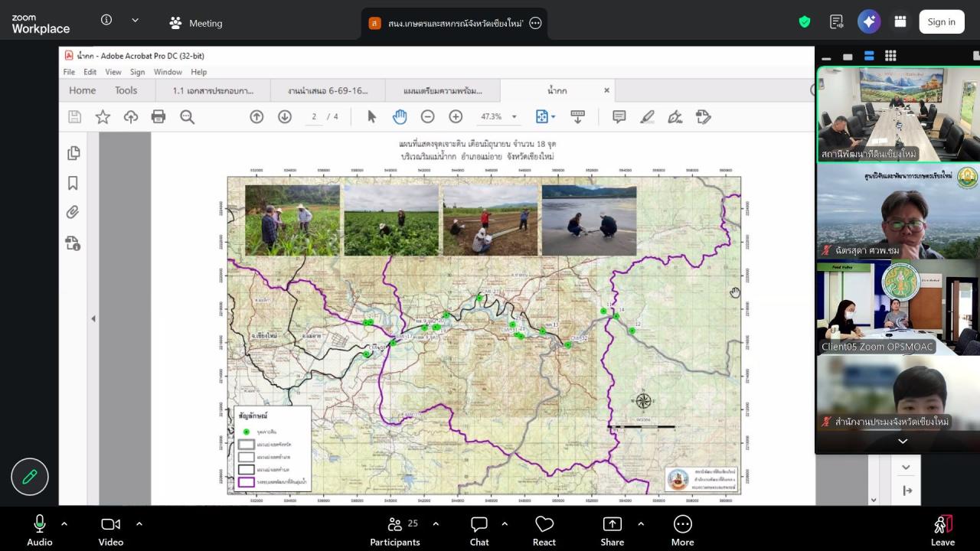Switch to the 6-69-16 presentation document tab
Image resolution: width=980 pixels, height=551 pixels.
click(x=328, y=90)
